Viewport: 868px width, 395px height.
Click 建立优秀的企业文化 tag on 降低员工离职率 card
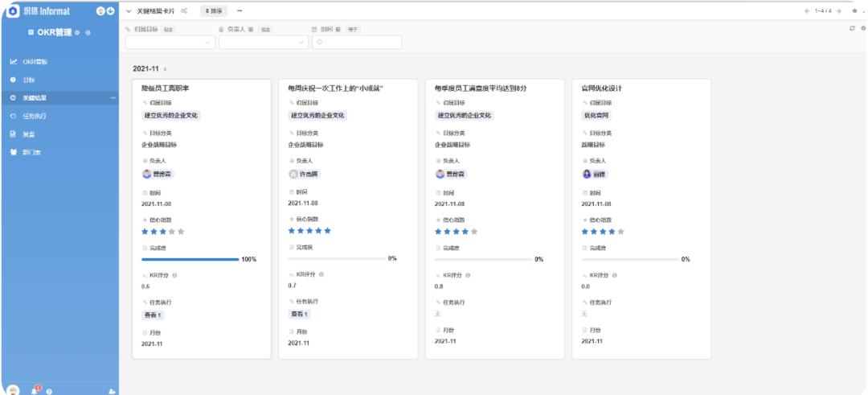[x=170, y=116]
